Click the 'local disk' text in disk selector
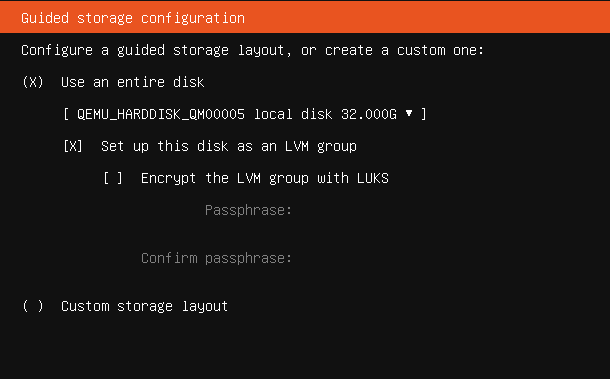The width and height of the screenshot is (610, 379). pyautogui.click(x=293, y=114)
